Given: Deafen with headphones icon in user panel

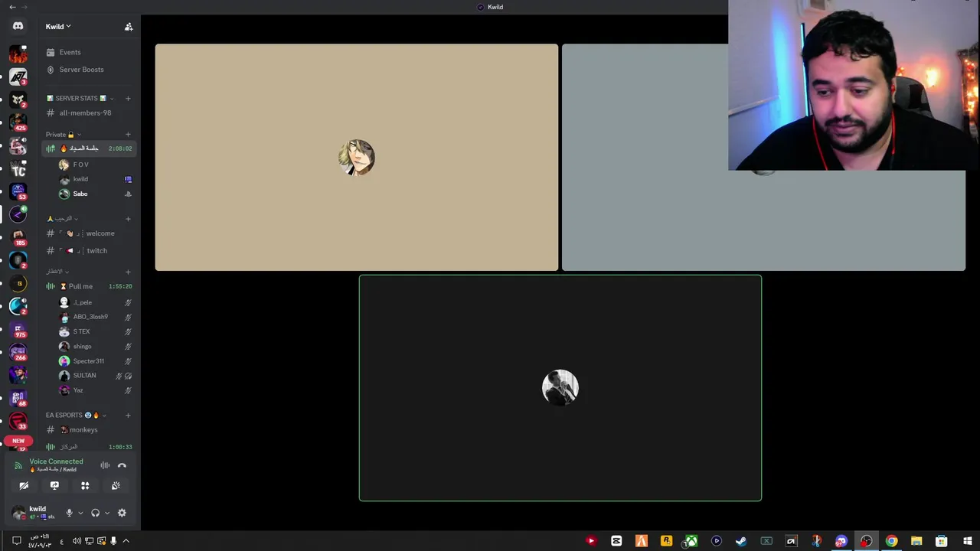Looking at the screenshot, I should [95, 513].
